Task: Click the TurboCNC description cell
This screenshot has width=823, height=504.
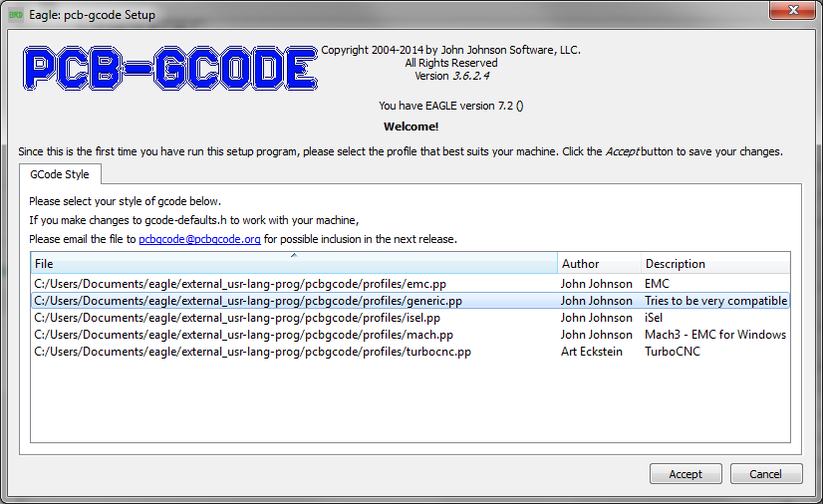Action: [x=673, y=352]
